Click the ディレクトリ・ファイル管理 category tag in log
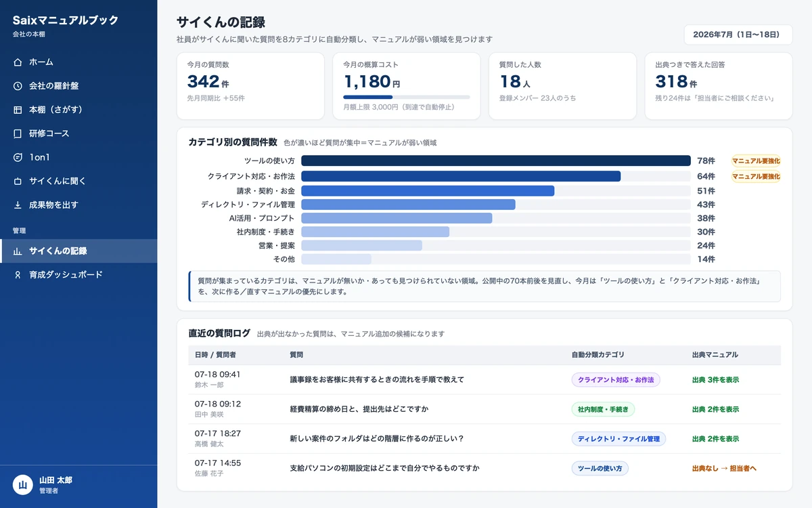 (618, 439)
